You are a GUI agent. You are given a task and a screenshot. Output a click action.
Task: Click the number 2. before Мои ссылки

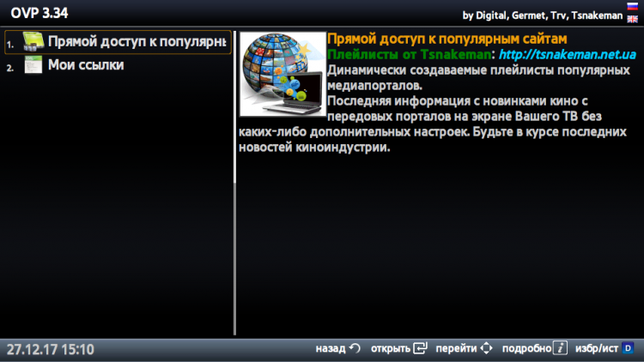[10, 68]
